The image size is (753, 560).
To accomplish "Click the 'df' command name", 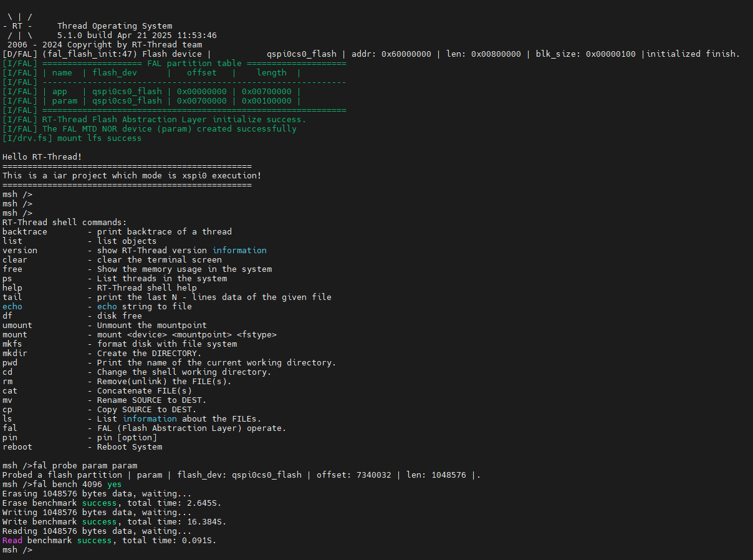I will [7, 316].
